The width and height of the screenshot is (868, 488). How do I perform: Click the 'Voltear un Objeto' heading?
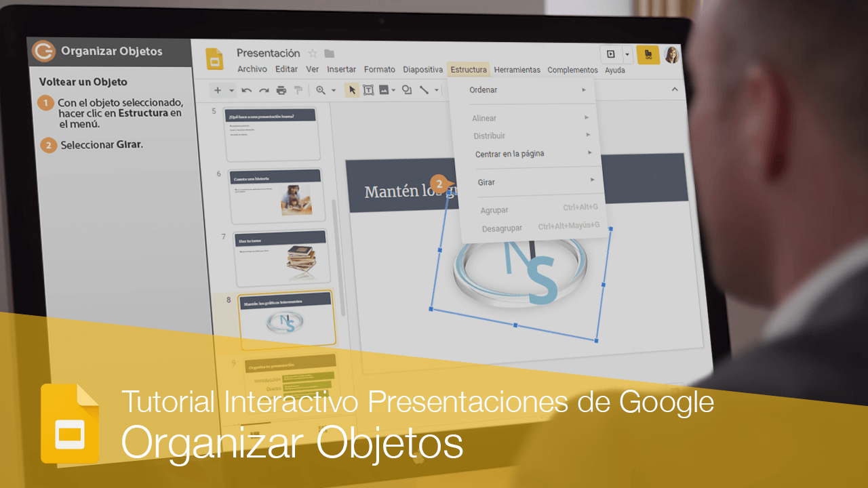(x=83, y=81)
